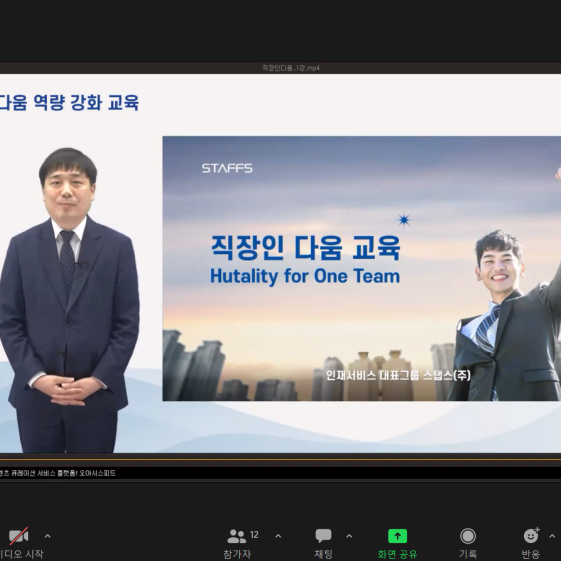Click the participant count number 12
Viewport: 561px width, 561px height.
(x=254, y=535)
